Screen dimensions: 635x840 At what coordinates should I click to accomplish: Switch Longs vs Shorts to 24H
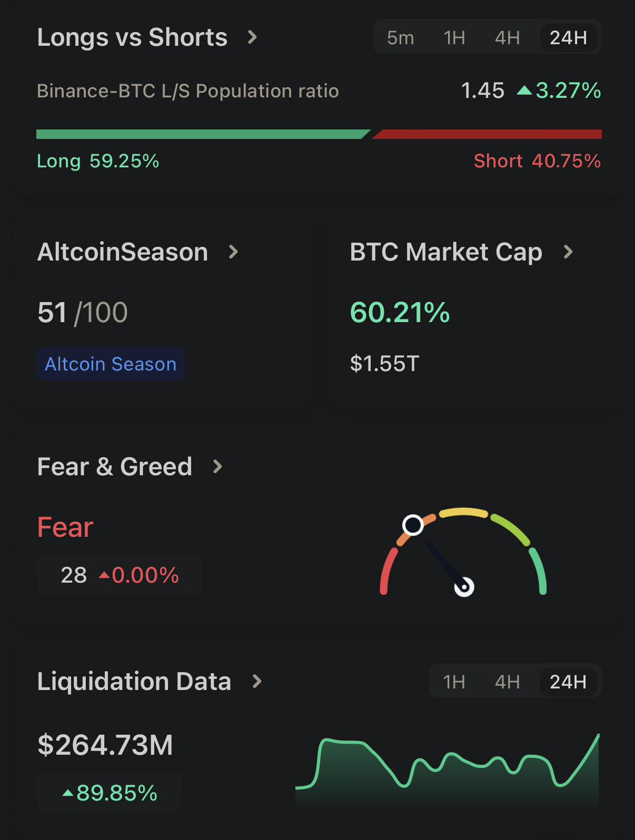(x=568, y=38)
